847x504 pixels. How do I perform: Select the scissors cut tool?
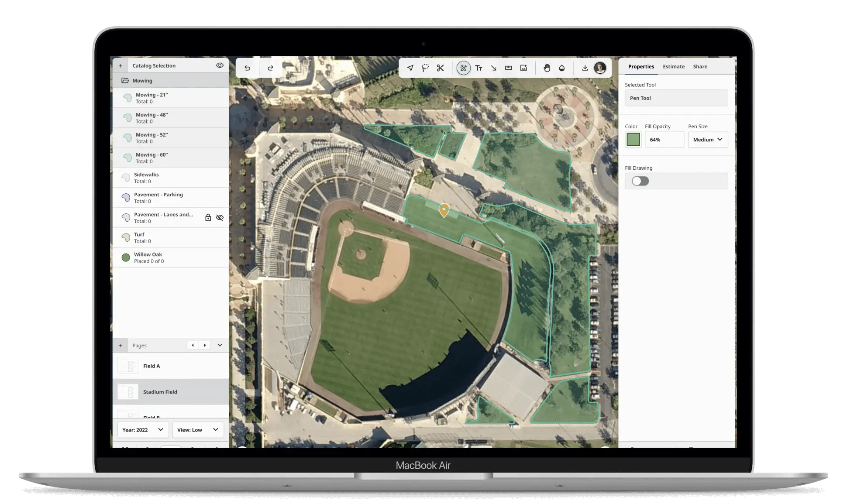[440, 68]
